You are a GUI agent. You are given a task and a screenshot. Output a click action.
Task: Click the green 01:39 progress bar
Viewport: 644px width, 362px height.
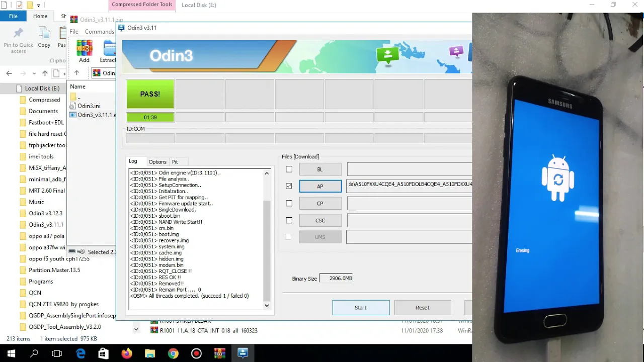(150, 117)
